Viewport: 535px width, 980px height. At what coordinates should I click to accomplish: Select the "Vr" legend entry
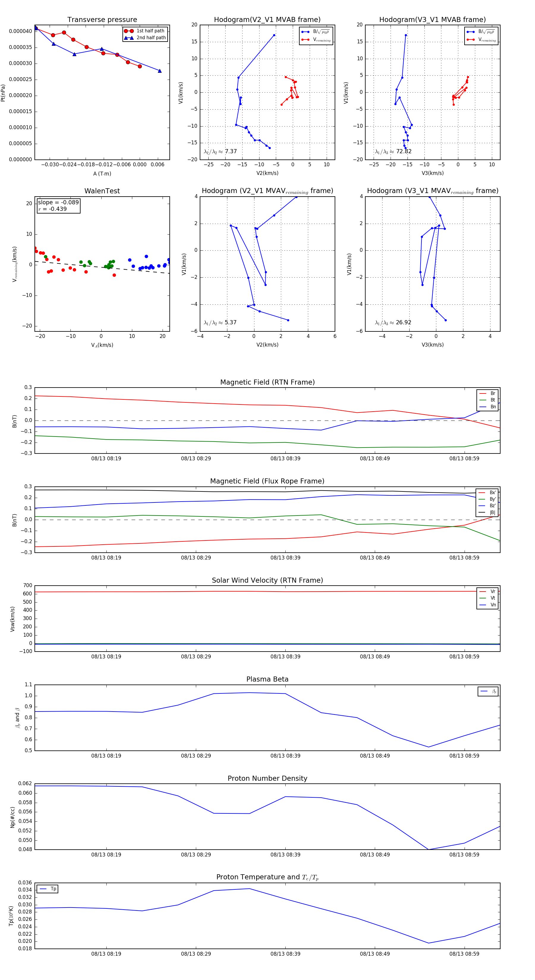pos(487,592)
